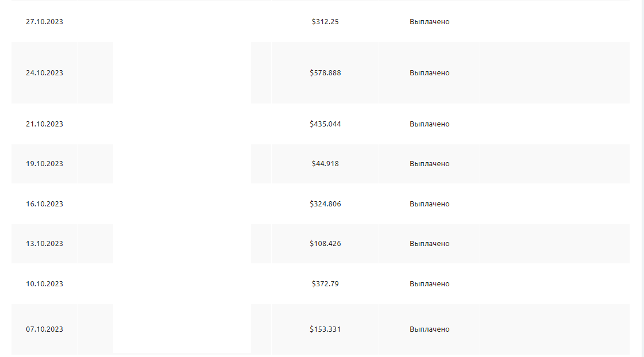644x357 pixels.
Task: Click Выплачено status in the 27.10.2023 row
Action: [429, 22]
